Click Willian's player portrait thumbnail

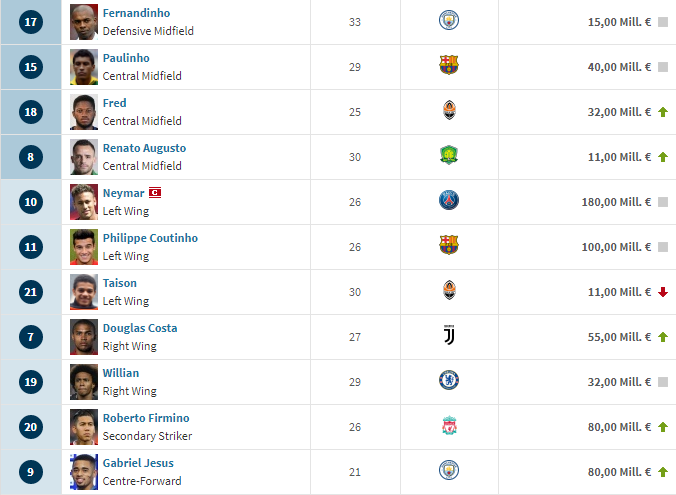pyautogui.click(x=84, y=382)
